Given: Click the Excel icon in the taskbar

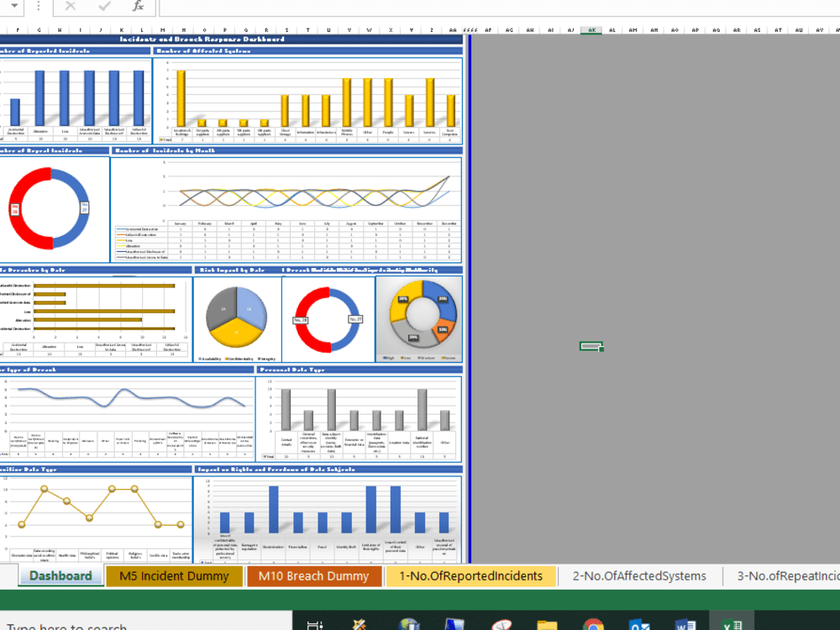Looking at the screenshot, I should pos(732,625).
